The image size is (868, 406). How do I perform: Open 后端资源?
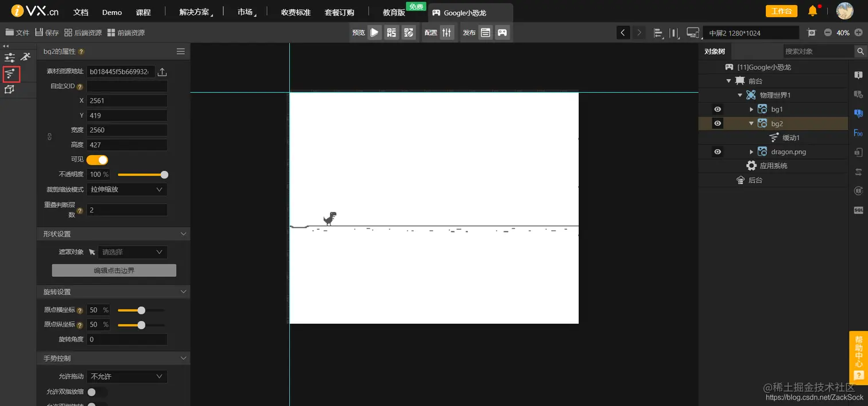coord(83,33)
